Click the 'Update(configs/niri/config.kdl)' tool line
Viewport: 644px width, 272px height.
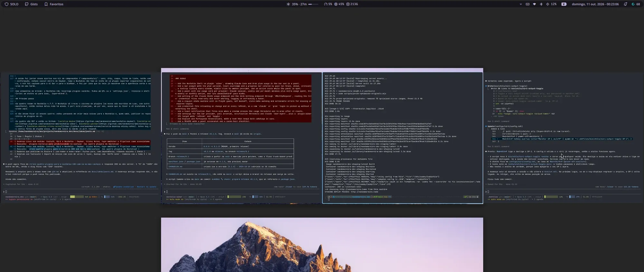[x=505, y=126]
